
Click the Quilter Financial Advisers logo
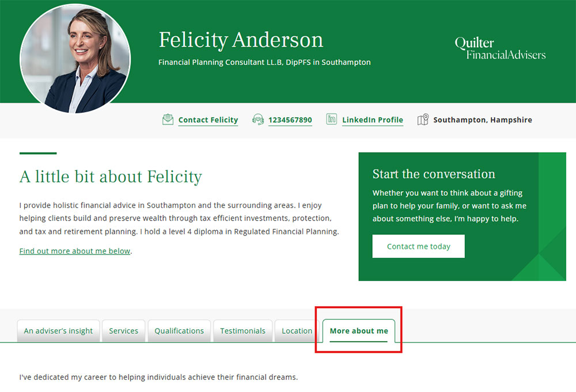pos(499,48)
